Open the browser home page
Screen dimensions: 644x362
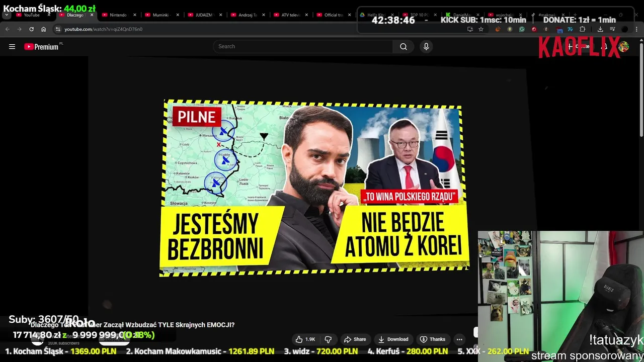pyautogui.click(x=43, y=29)
